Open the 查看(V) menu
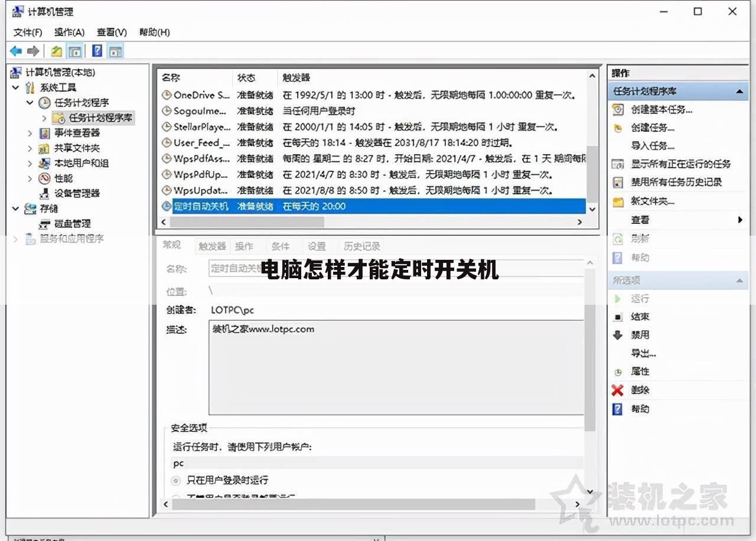Screen dimensions: 756x541 click(x=110, y=32)
